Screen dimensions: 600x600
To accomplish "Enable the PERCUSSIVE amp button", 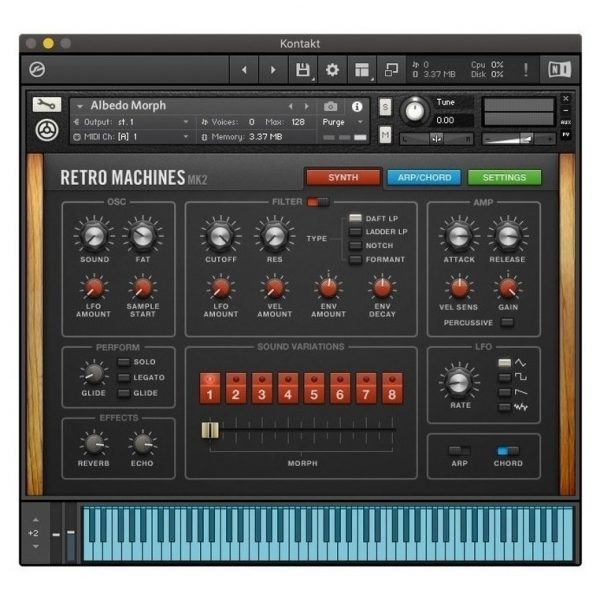I will coord(507,323).
